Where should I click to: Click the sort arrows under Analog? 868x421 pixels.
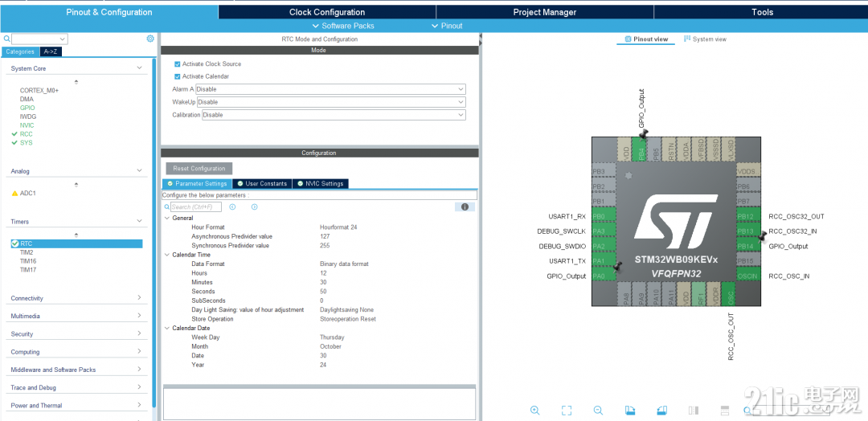click(x=76, y=184)
